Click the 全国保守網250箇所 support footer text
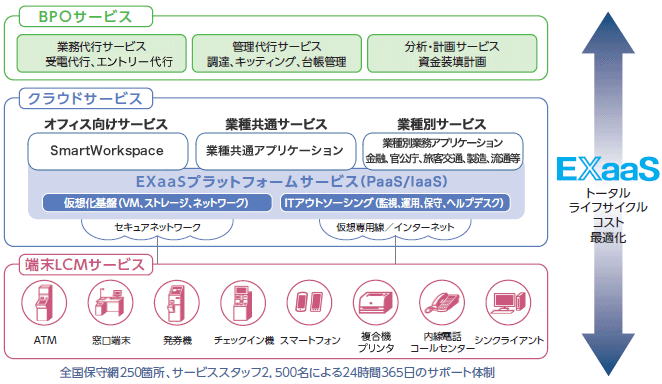662x384 pixels. tap(277, 373)
